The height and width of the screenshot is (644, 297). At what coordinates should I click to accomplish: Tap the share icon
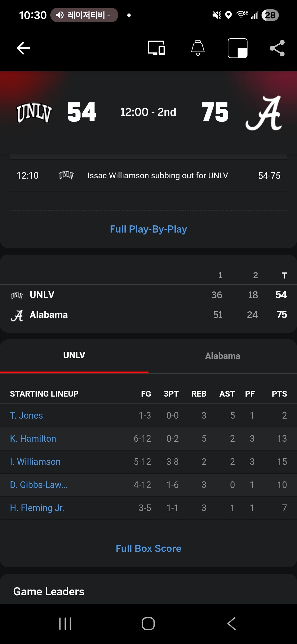pyautogui.click(x=277, y=48)
